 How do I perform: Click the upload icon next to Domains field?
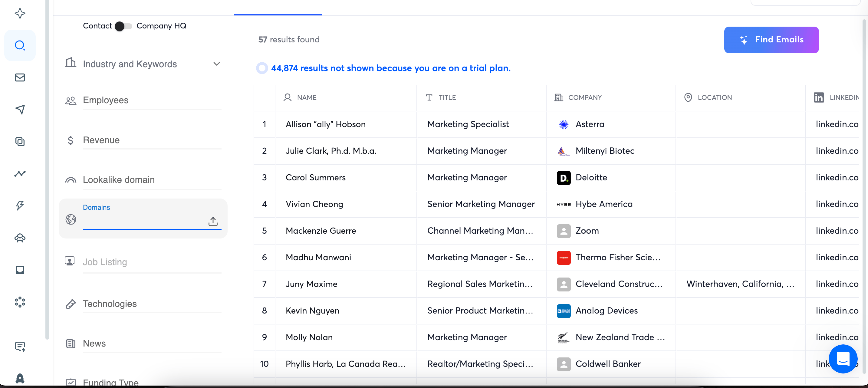click(x=213, y=222)
